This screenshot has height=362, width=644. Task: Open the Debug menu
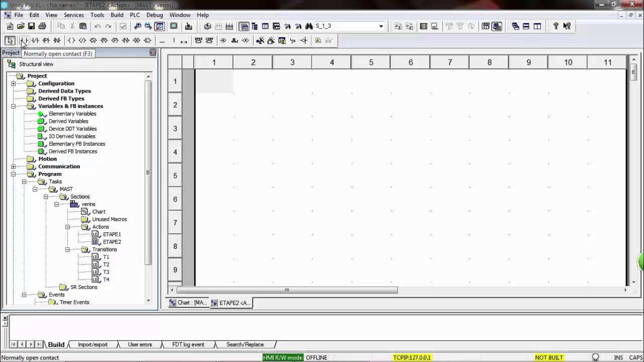click(154, 15)
